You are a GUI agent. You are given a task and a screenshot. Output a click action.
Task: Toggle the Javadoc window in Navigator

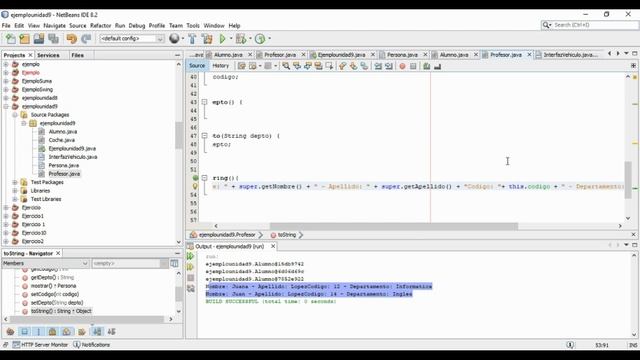[x=174, y=263]
